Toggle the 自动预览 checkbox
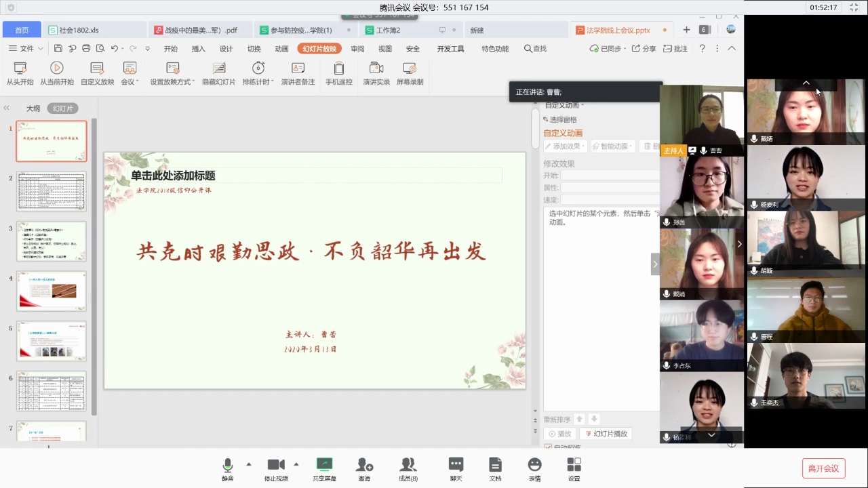The image size is (868, 488). click(x=548, y=447)
